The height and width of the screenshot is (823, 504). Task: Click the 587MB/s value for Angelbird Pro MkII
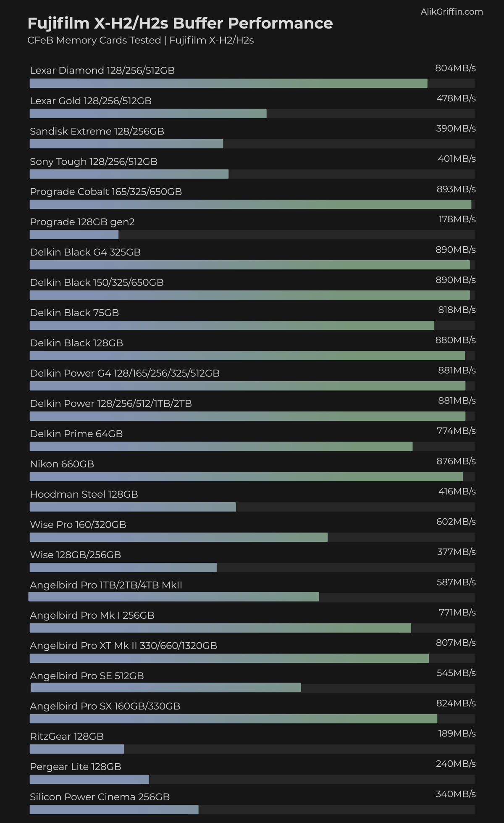tap(456, 582)
